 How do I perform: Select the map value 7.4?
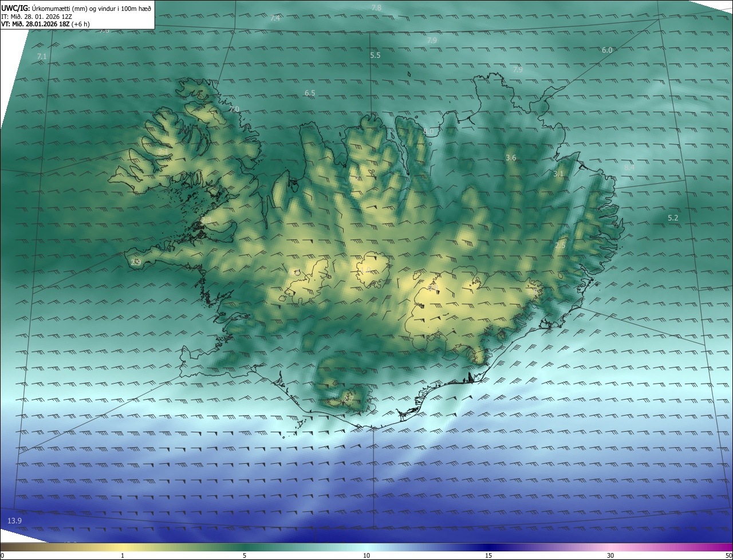275,18
